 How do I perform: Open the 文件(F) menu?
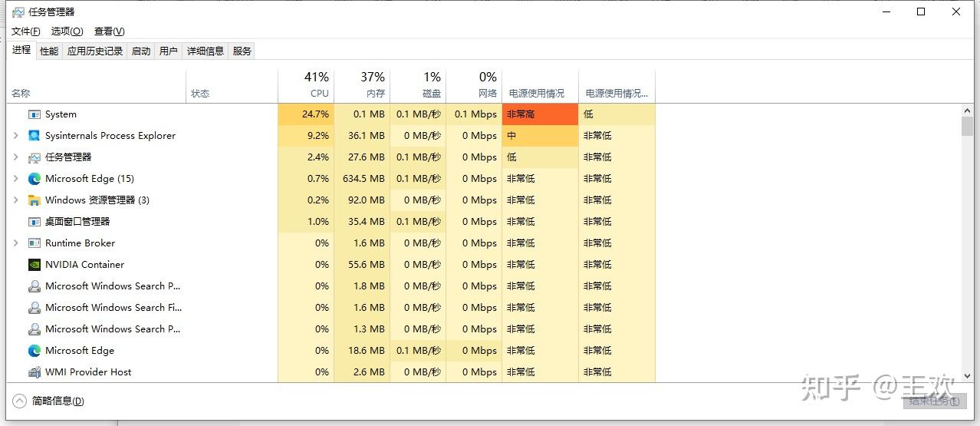[x=25, y=31]
